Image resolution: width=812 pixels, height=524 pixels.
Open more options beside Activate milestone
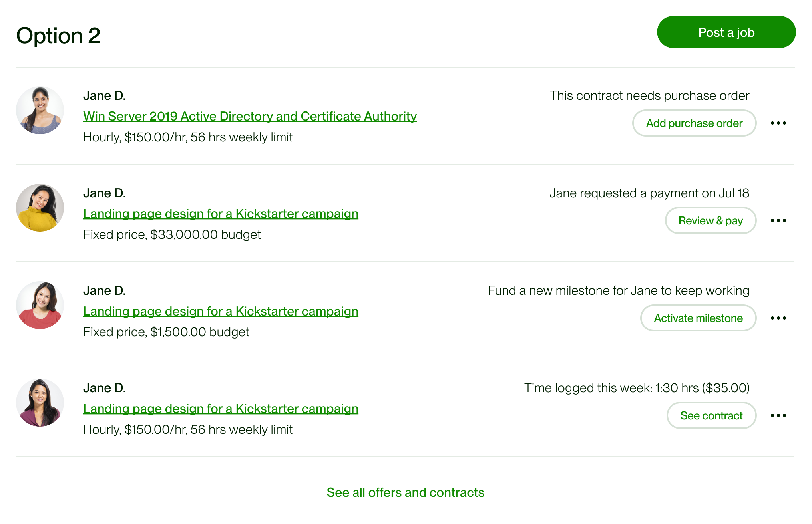point(778,318)
